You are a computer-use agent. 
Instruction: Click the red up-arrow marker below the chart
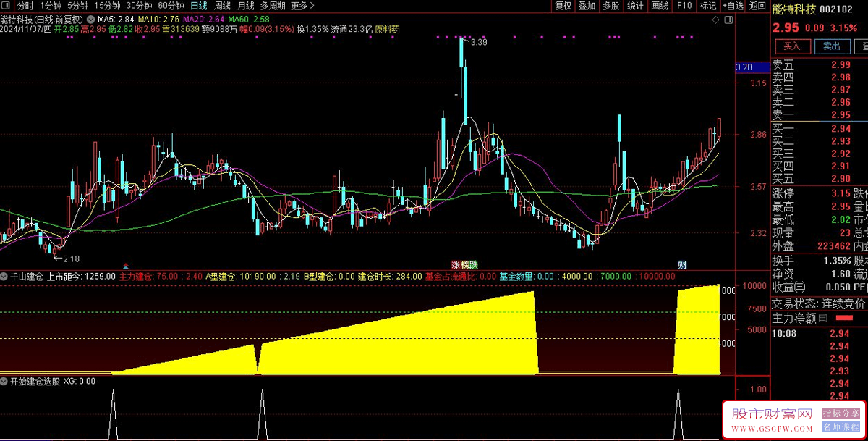tap(127, 265)
